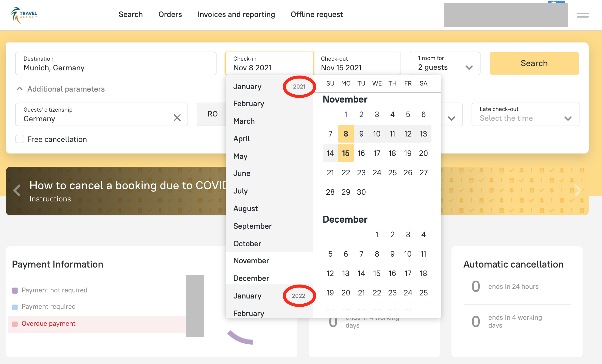This screenshot has width=602, height=364.
Task: Open the hamburger menu icon
Action: (x=583, y=15)
